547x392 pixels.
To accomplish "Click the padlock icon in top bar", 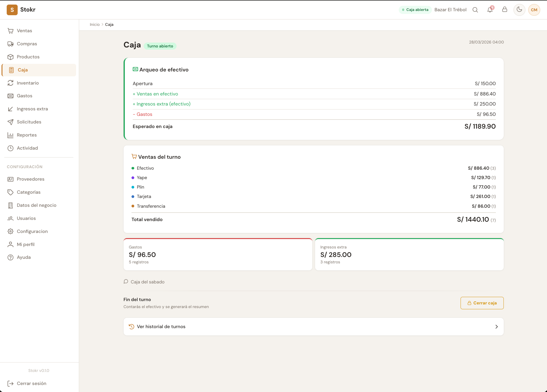I will [x=505, y=9].
